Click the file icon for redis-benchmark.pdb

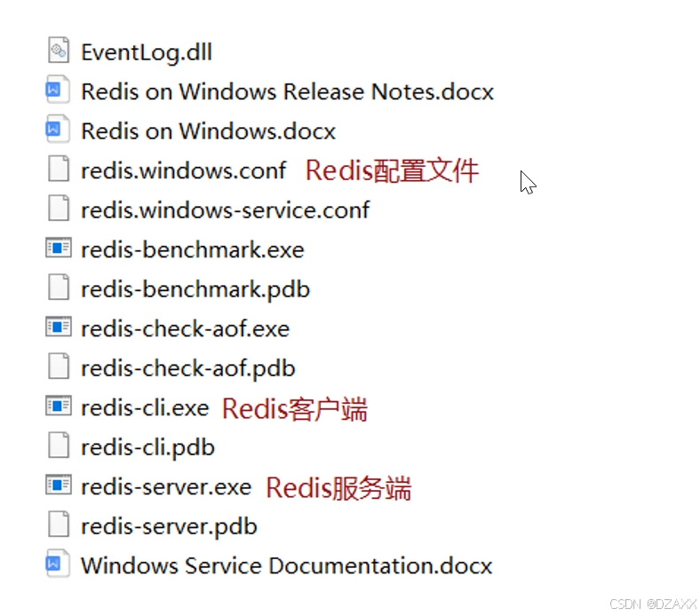pyautogui.click(x=59, y=287)
